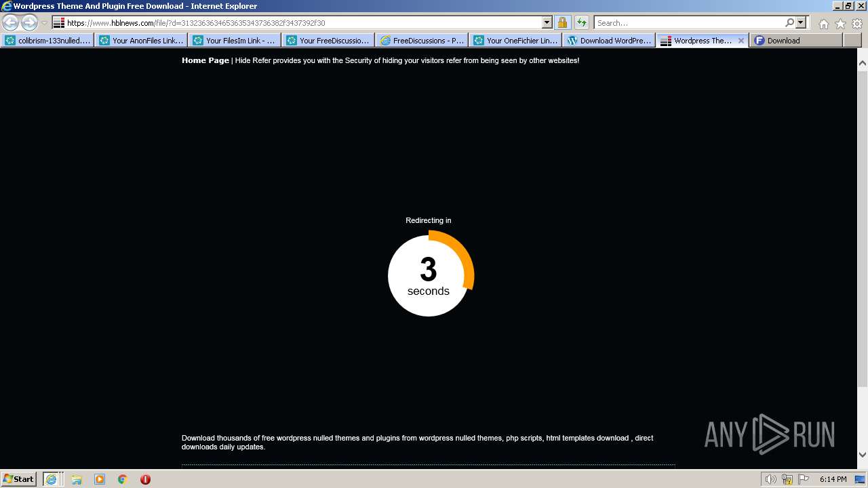Image resolution: width=868 pixels, height=488 pixels.
Task: Click the refresh page icon
Action: [x=582, y=22]
